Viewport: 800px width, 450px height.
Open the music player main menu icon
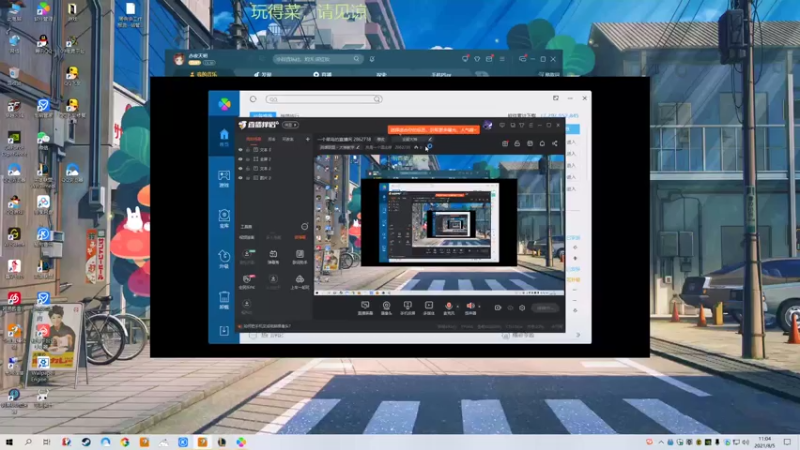(502, 59)
